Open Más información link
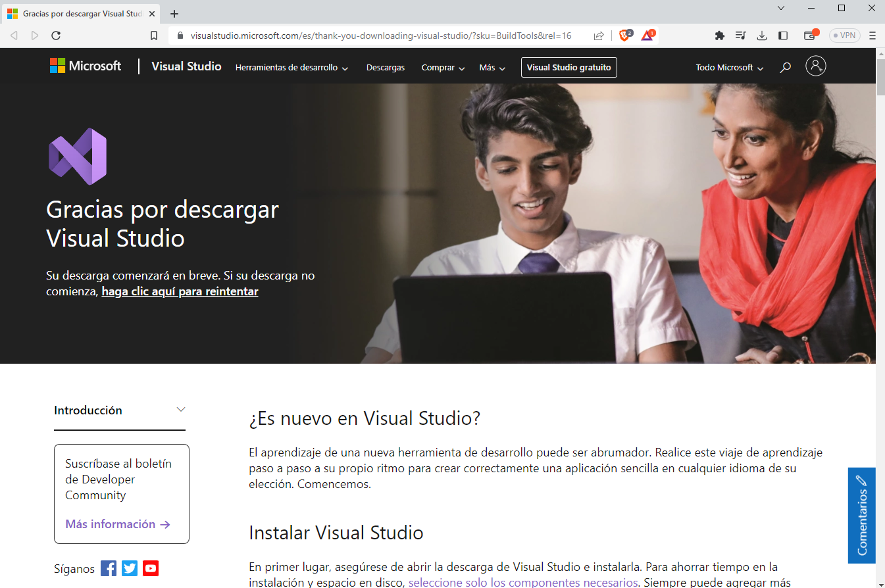Image resolution: width=885 pixels, height=588 pixels. (x=118, y=524)
